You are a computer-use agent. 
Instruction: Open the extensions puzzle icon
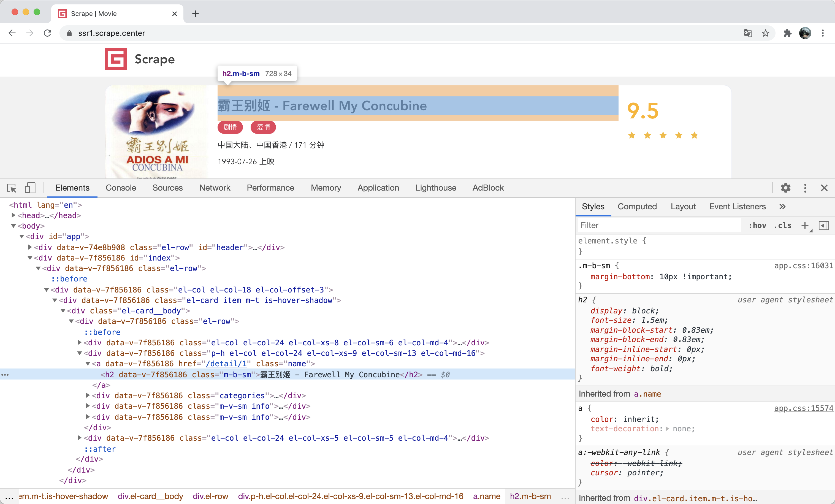pyautogui.click(x=788, y=33)
